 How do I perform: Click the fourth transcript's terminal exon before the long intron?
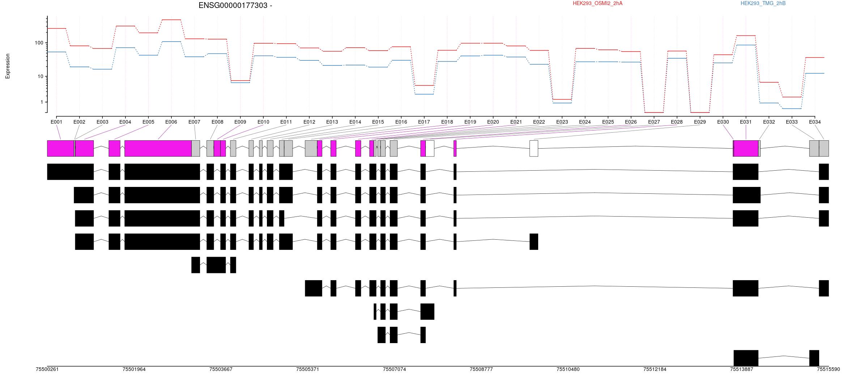pyautogui.click(x=534, y=242)
